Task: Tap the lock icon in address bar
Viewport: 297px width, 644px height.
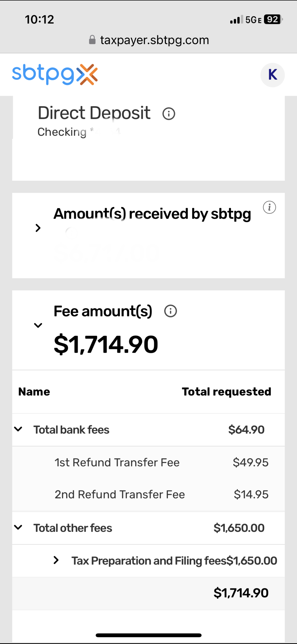Action: (92, 40)
